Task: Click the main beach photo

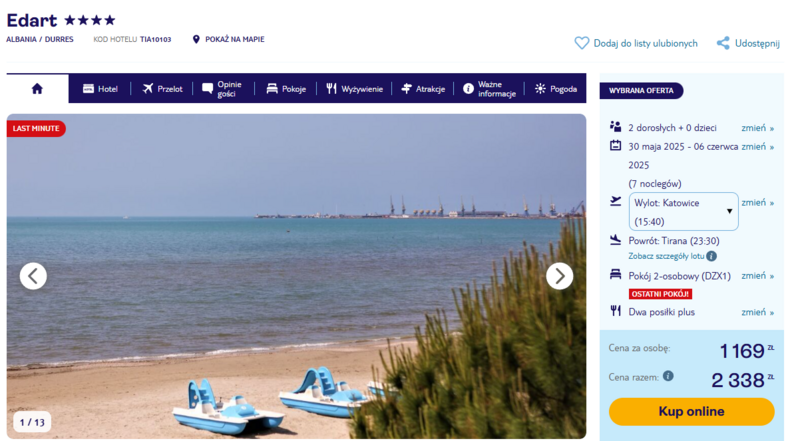Action: pos(296,276)
